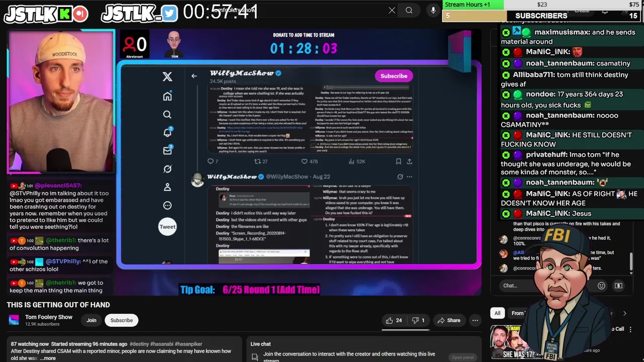Image resolution: width=644 pixels, height=362 pixels.
Task: Click the share icon on the first post
Action: click(x=410, y=161)
